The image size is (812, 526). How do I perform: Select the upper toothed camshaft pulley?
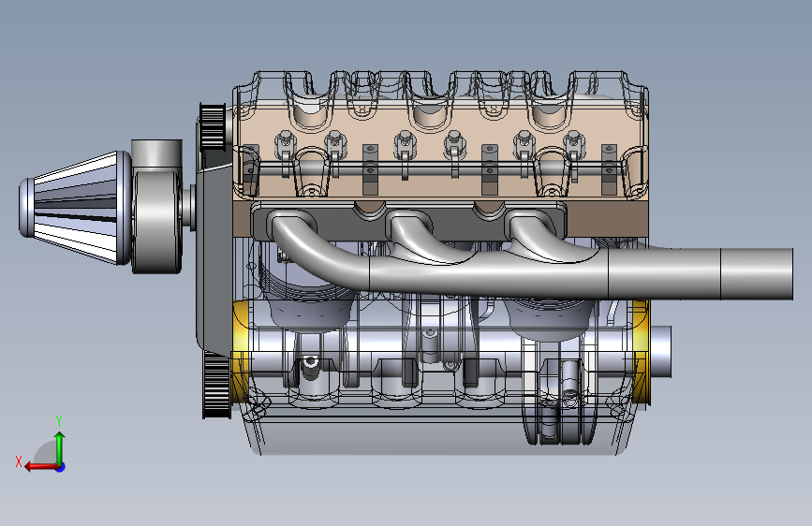click(213, 126)
